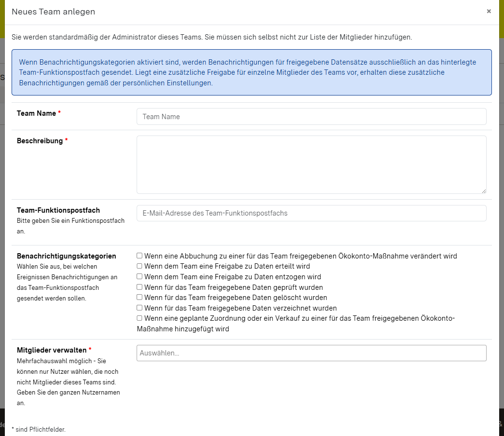Check 'Freigabe zu Daten erteilt wird' option
Viewport: 504px width, 436px height.
[x=140, y=266]
